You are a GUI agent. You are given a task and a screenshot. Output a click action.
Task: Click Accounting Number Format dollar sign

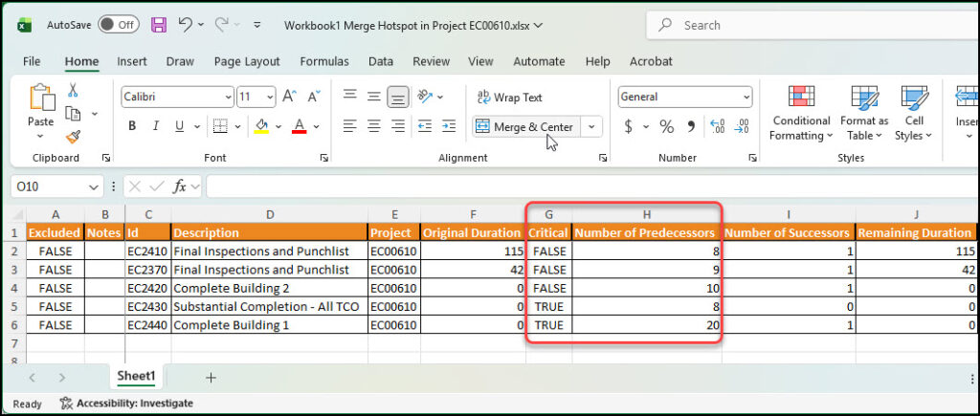628,127
